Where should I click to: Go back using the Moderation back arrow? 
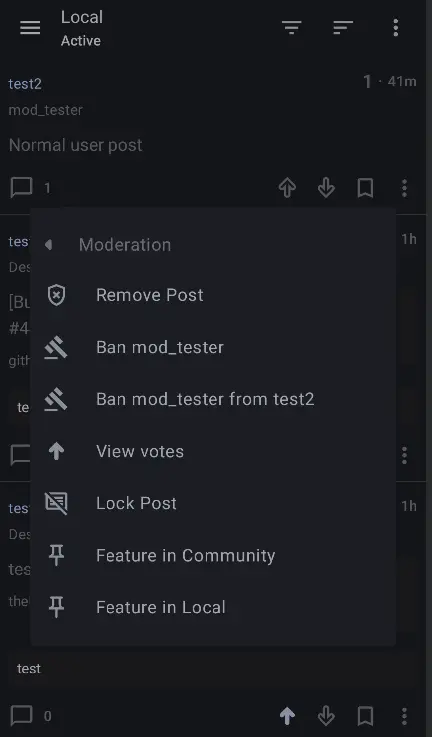click(48, 244)
